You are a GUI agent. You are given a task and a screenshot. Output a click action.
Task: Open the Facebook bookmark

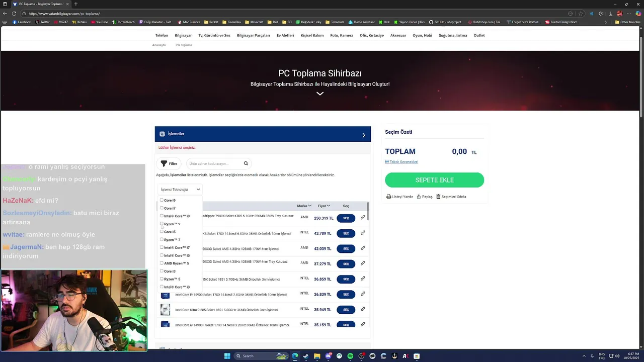pyautogui.click(x=22, y=22)
